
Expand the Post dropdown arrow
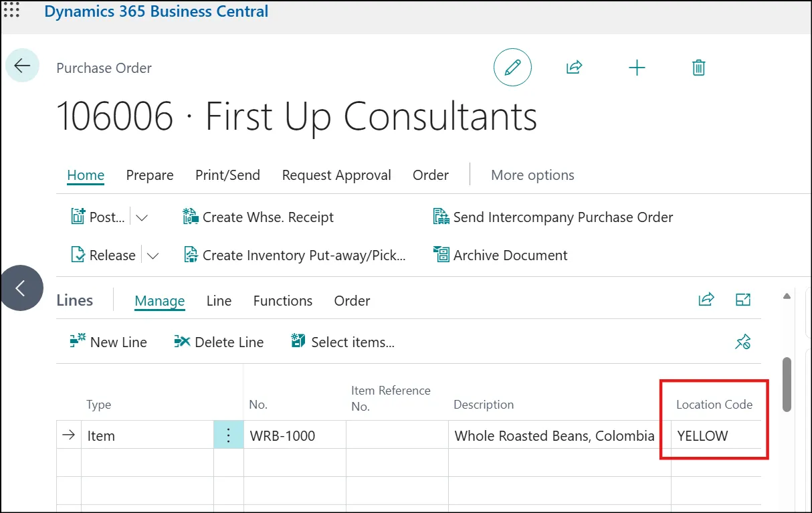point(142,217)
